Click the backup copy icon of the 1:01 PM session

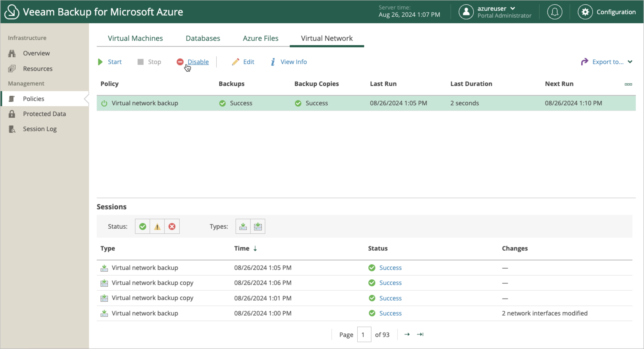coord(104,298)
